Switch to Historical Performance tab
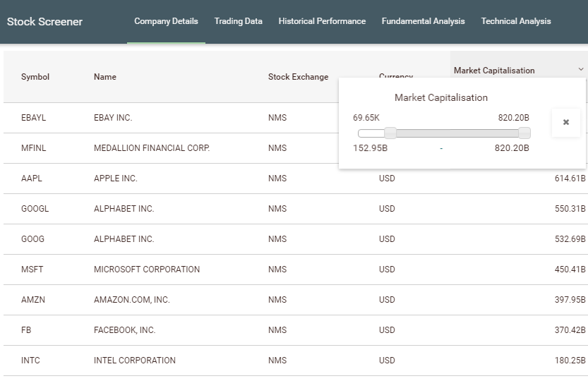The image size is (588, 381). (x=322, y=21)
